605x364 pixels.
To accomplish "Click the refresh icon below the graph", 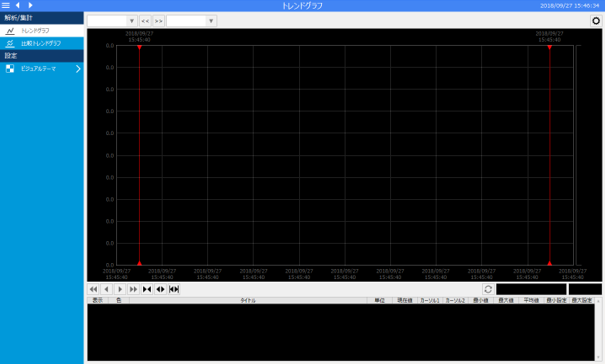I will click(488, 289).
